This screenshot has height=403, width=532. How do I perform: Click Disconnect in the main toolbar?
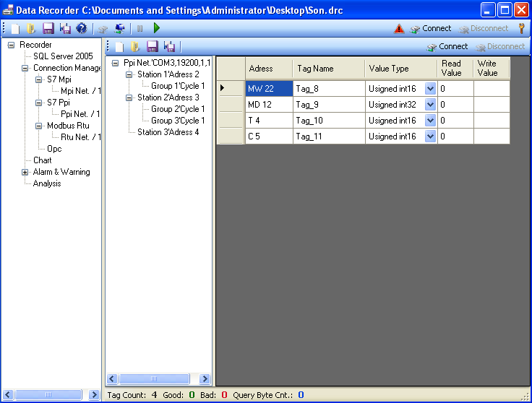pos(483,28)
